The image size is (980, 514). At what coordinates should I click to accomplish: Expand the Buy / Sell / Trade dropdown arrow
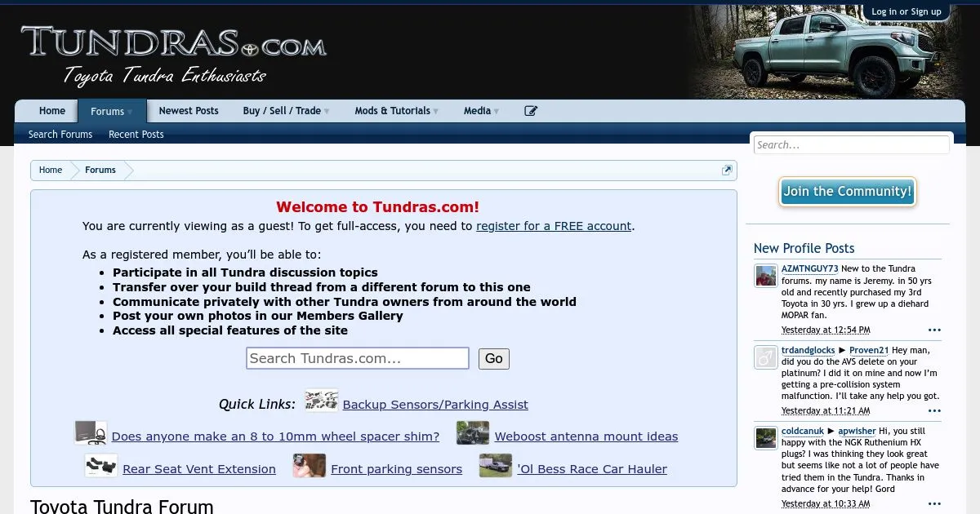pos(327,112)
